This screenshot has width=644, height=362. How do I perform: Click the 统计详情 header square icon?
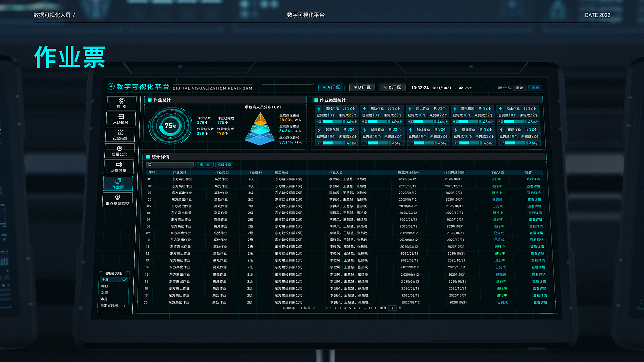(x=148, y=157)
